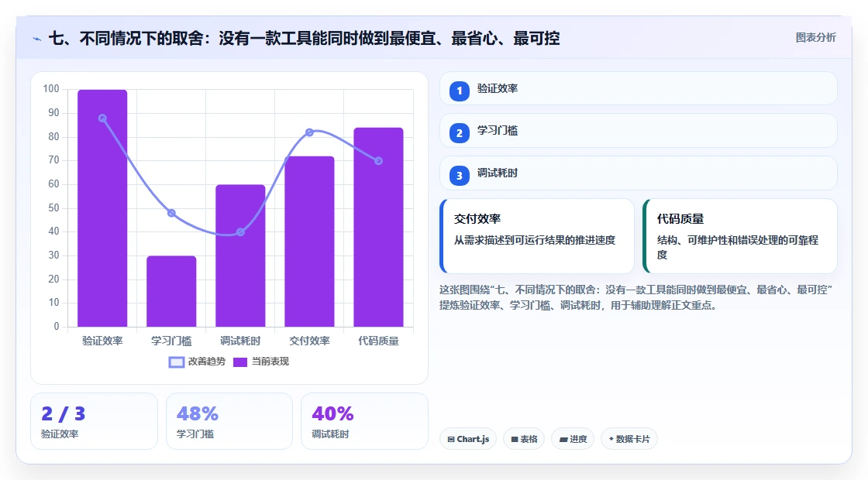Click the 当前表现 legend label
The height and width of the screenshot is (480, 868).
(x=270, y=362)
